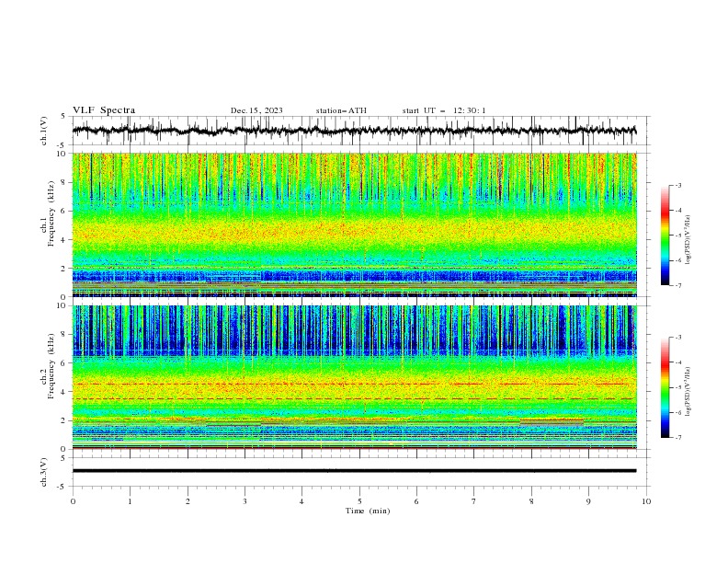Screen dimensions: 728x563
Task: Click the 'start UT = 12:30:1' text
Action: click(444, 110)
